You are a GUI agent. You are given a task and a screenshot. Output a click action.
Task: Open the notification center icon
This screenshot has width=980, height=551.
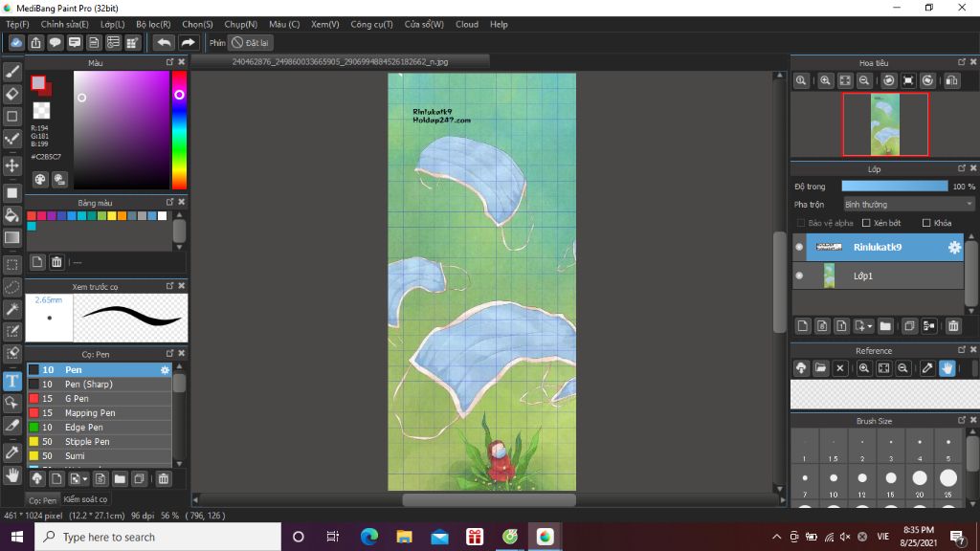pyautogui.click(x=956, y=537)
